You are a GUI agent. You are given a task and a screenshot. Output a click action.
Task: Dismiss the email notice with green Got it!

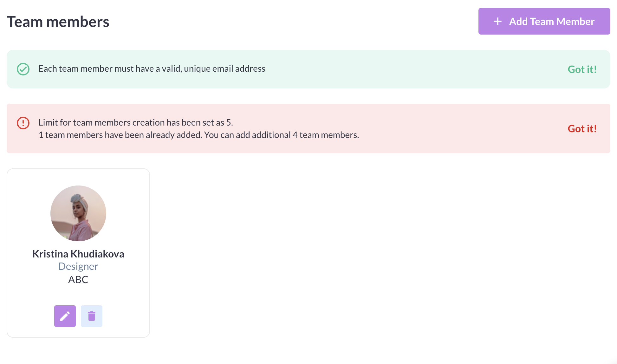tap(582, 69)
